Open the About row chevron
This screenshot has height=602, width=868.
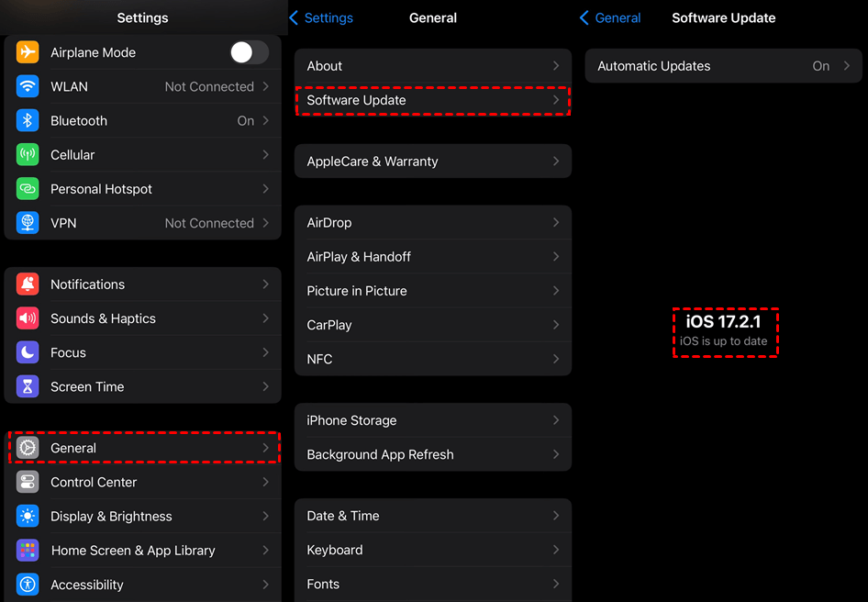tap(556, 66)
